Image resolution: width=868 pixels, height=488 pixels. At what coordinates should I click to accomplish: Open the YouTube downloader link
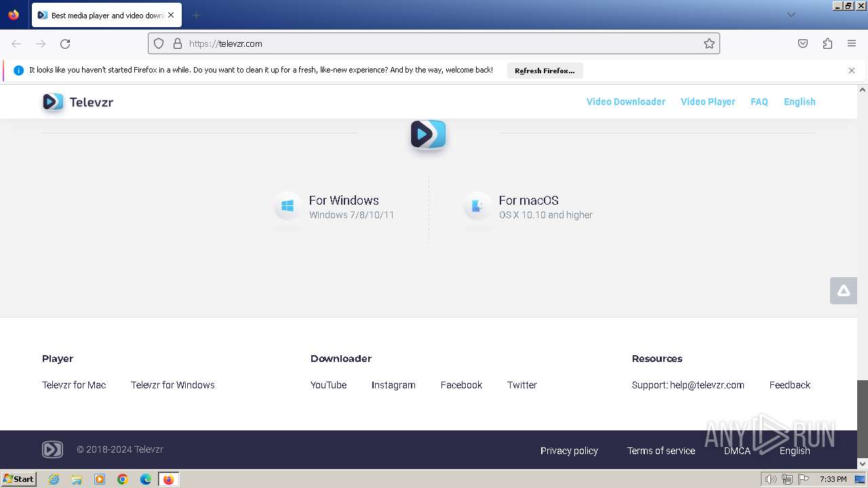(329, 385)
